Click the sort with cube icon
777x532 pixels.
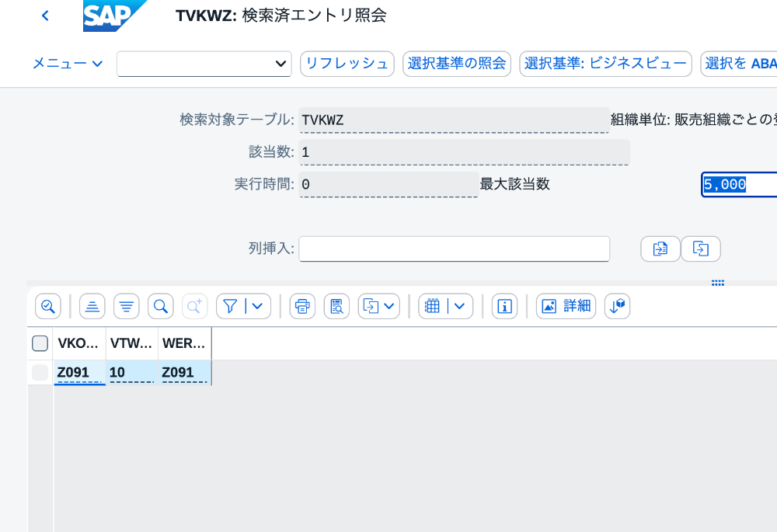618,306
